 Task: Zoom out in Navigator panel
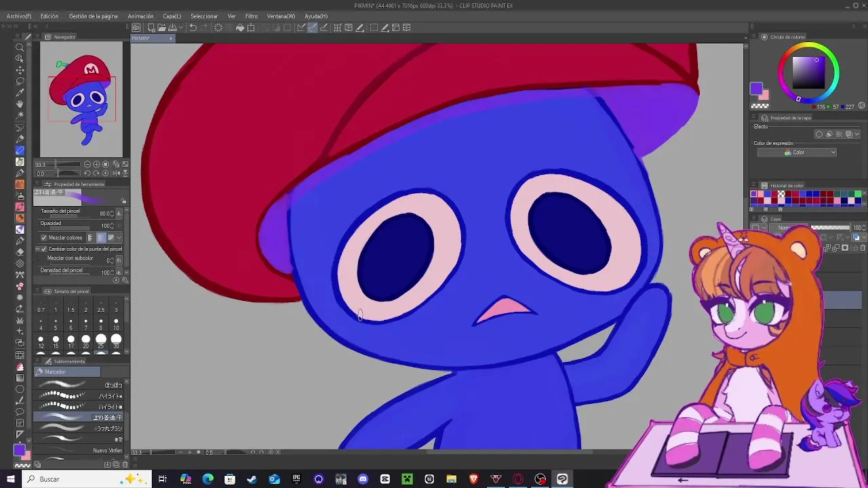[87, 164]
